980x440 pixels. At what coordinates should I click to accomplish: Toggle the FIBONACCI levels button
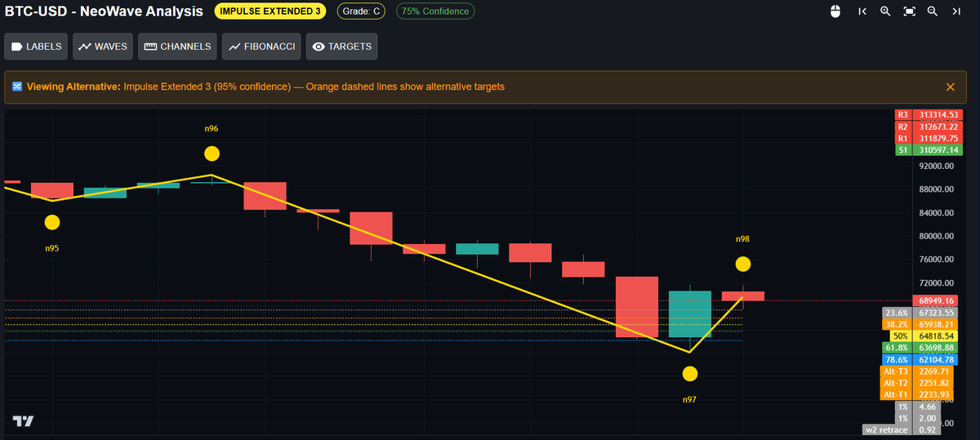[x=261, y=47]
